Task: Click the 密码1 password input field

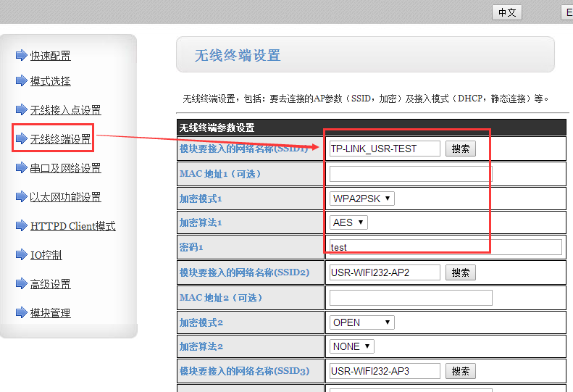Action: pyautogui.click(x=445, y=247)
